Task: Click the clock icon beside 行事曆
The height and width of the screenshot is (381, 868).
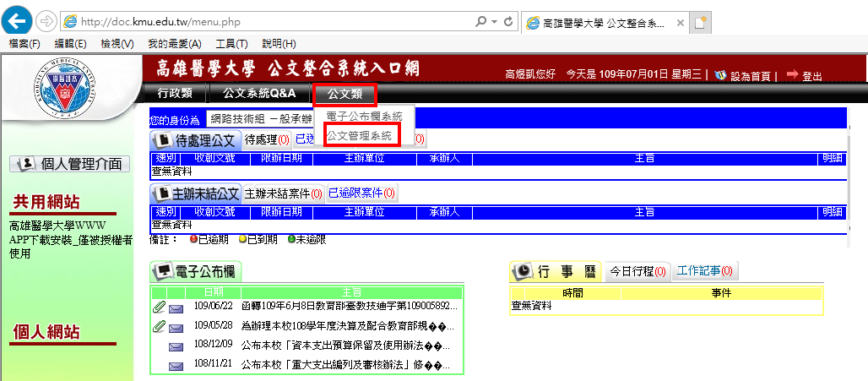Action: [524, 271]
